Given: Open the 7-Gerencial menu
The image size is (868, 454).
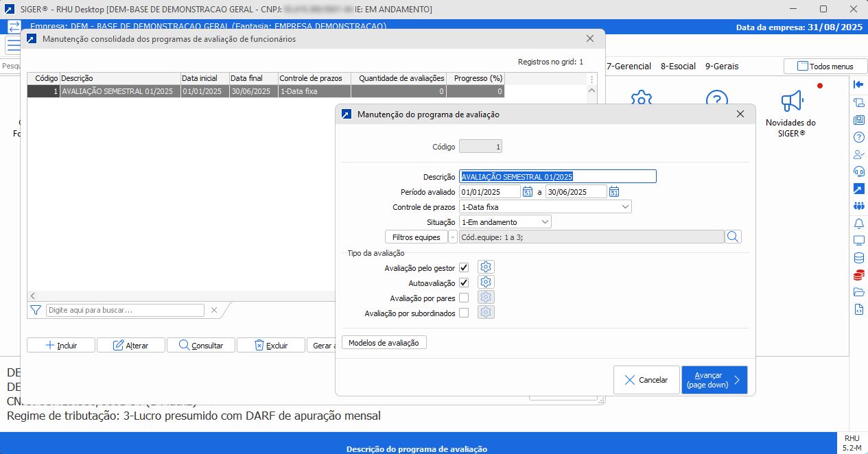Looking at the screenshot, I should [629, 67].
